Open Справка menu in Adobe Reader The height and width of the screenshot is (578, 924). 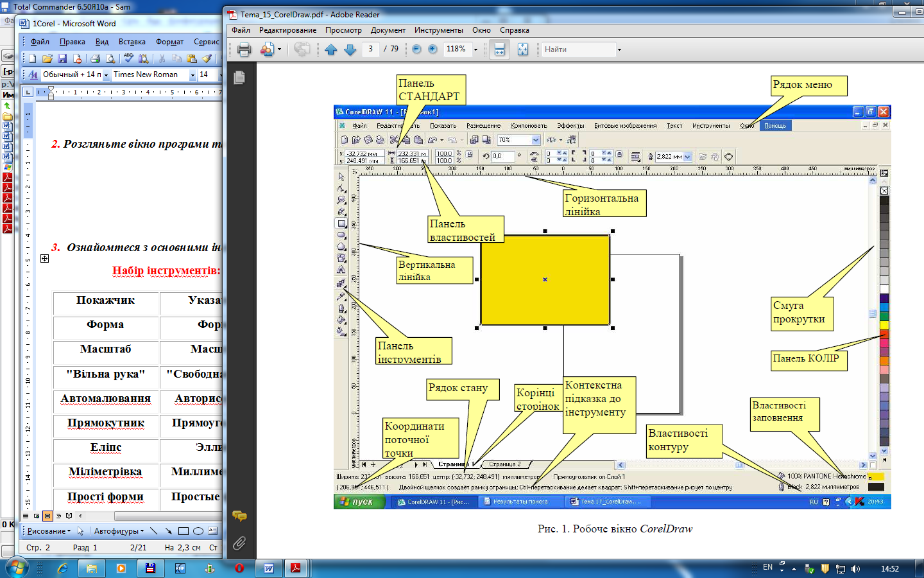(514, 30)
